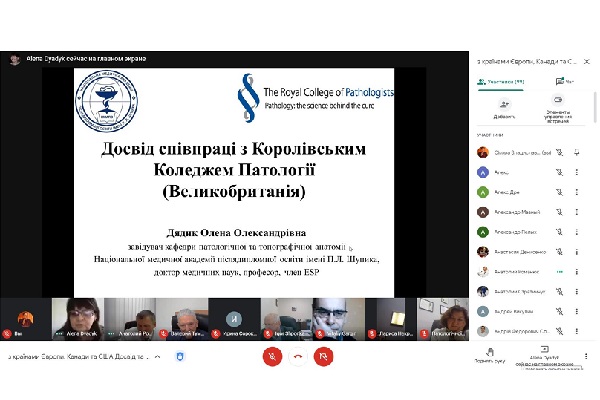Select the green A avatar in the Алекс Дрн row
This screenshot has height=400, width=600.
pyautogui.click(x=483, y=192)
